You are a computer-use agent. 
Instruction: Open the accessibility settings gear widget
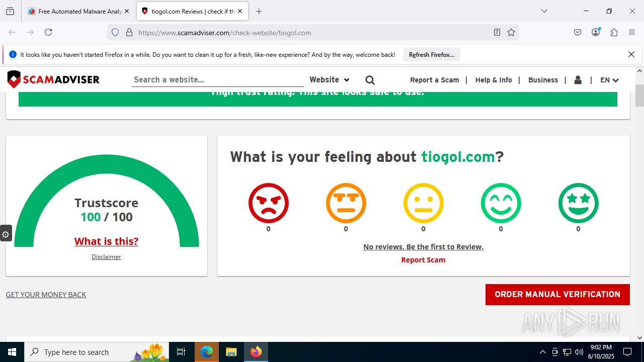(6, 234)
